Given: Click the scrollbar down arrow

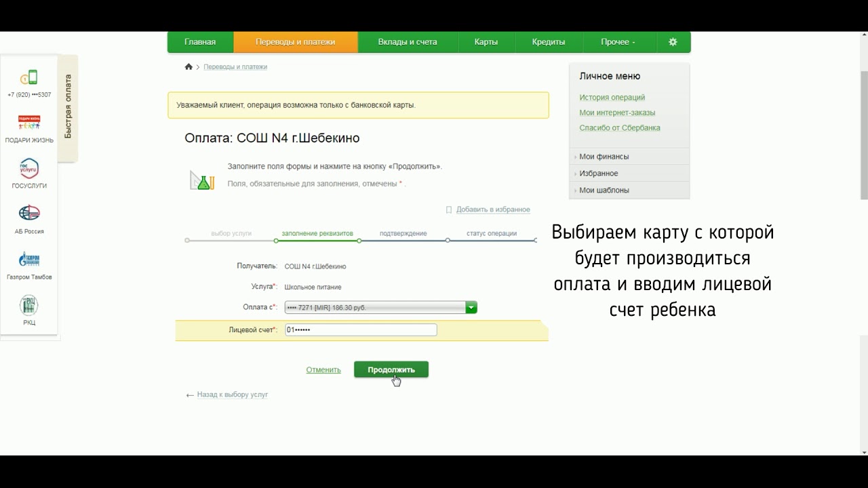Looking at the screenshot, I should [x=864, y=451].
